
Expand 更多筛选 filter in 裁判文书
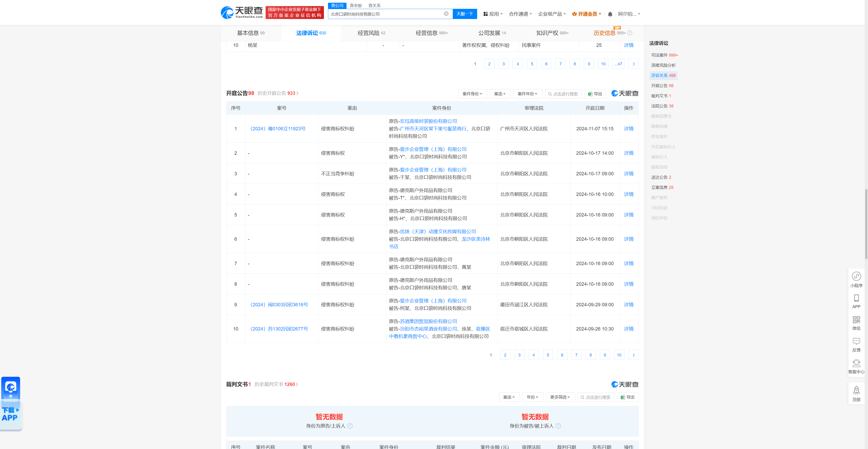coord(560,397)
